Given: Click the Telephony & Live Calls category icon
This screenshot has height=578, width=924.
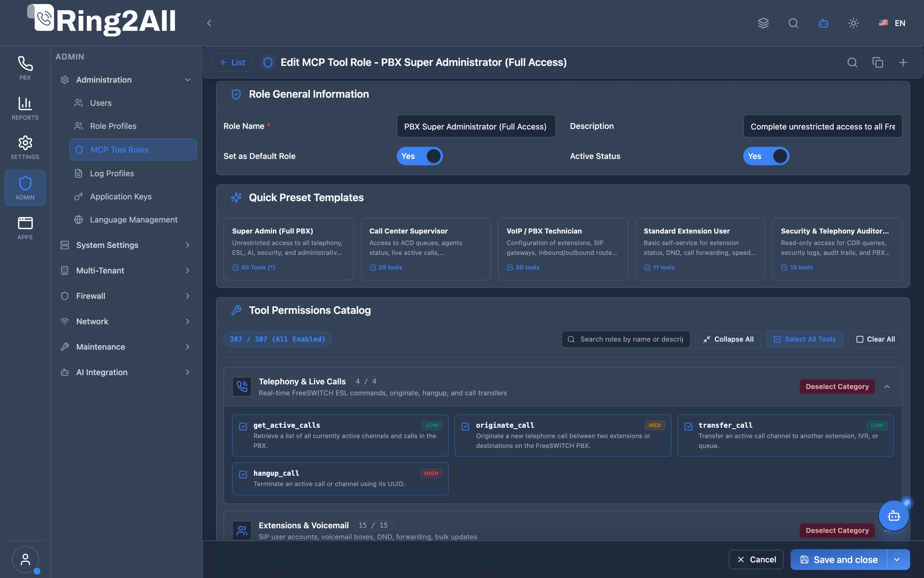Looking at the screenshot, I should [242, 386].
